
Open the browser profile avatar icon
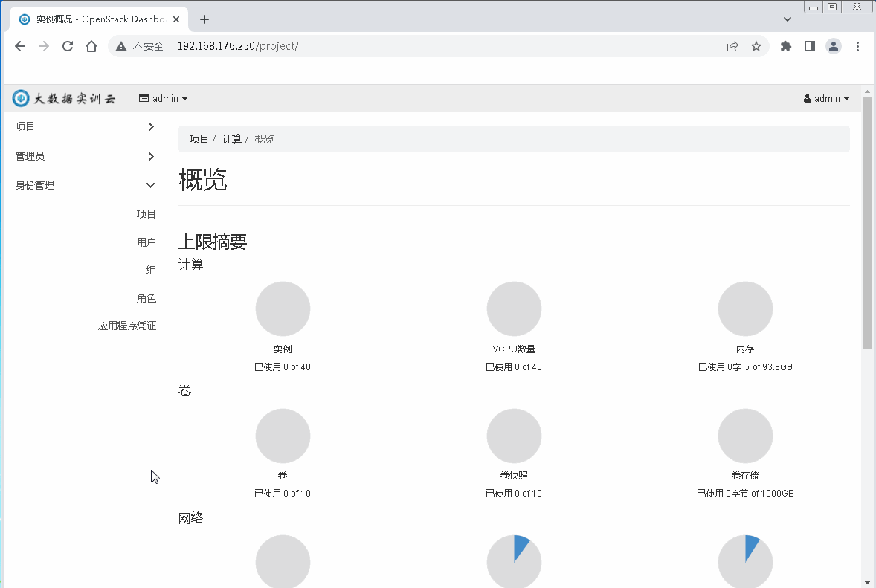[x=834, y=46]
